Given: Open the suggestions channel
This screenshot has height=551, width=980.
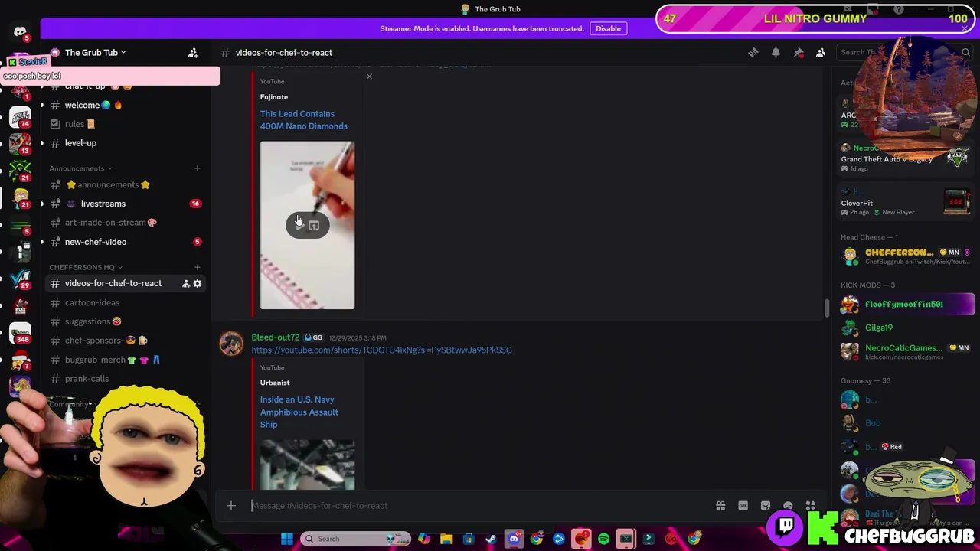Looking at the screenshot, I should [122, 321].
